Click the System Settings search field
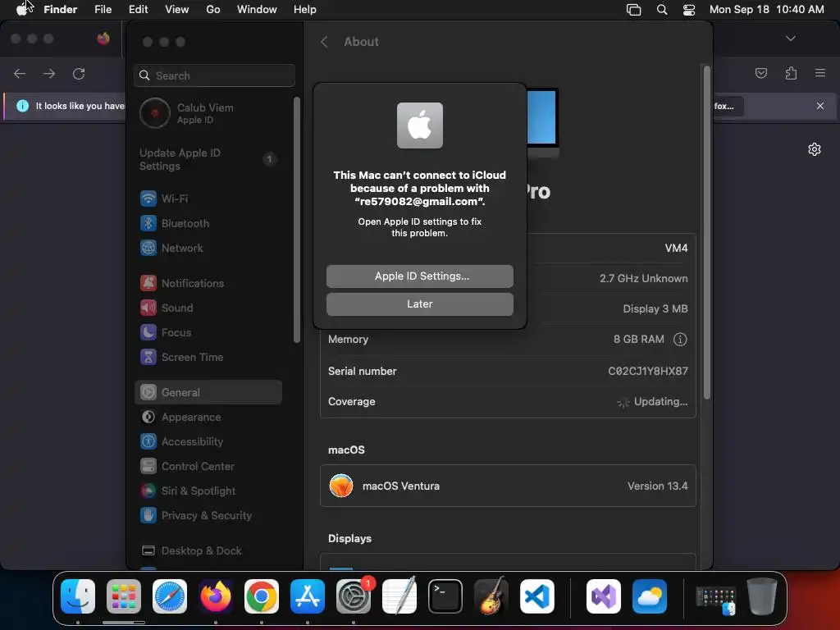 coord(214,75)
